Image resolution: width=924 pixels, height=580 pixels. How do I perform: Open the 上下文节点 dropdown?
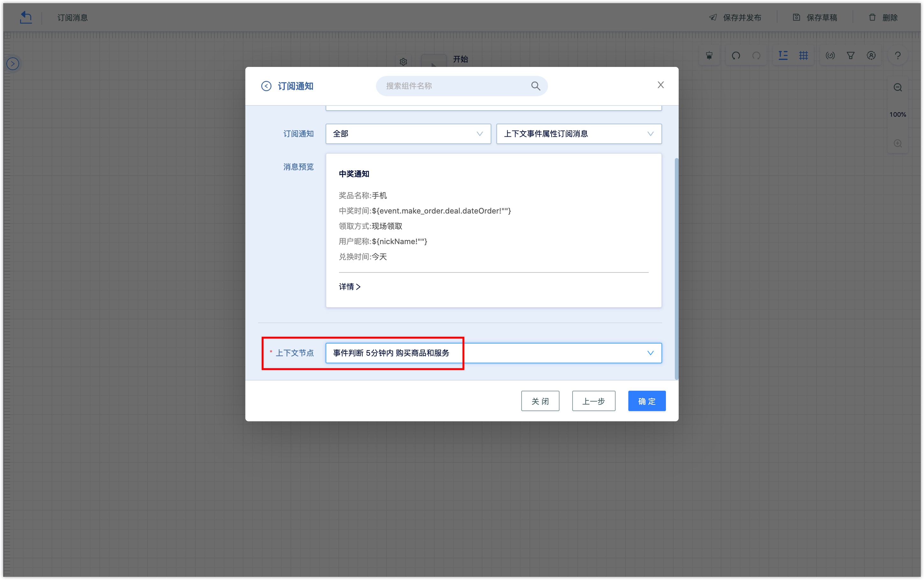tap(494, 353)
